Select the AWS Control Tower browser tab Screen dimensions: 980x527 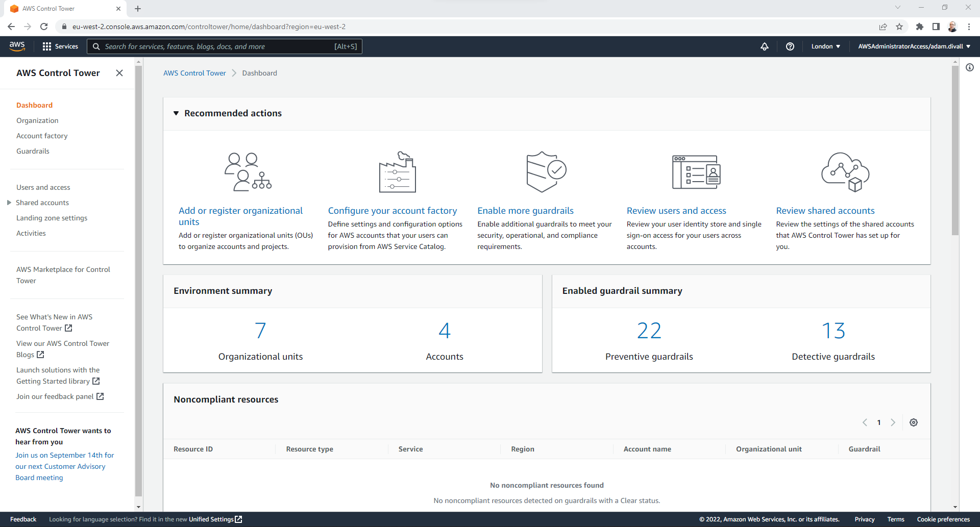[61, 9]
